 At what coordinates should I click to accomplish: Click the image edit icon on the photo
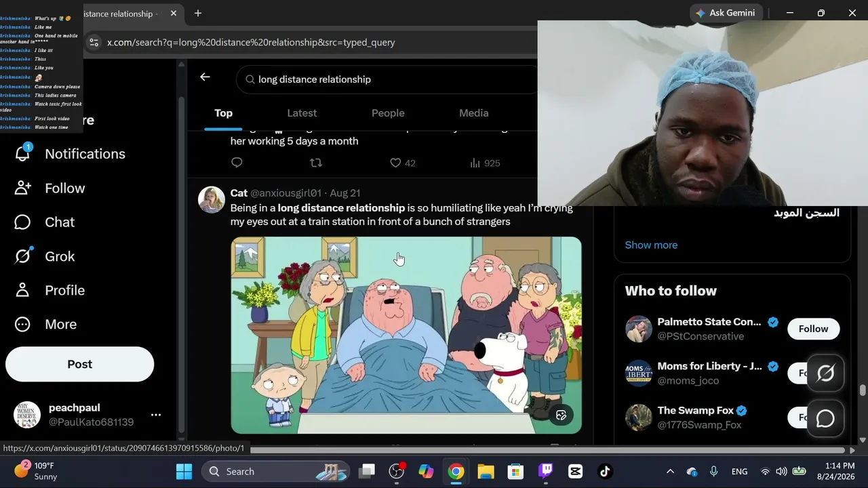tap(561, 415)
